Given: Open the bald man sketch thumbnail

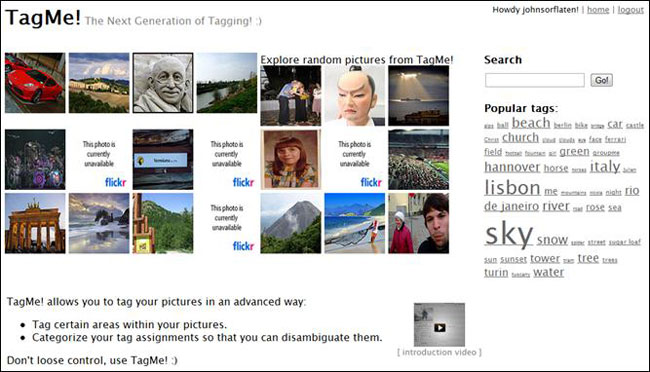Looking at the screenshot, I should pos(163,83).
